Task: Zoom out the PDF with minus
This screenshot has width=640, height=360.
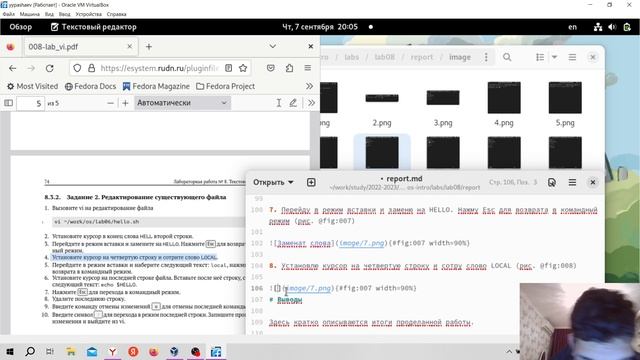Action: tap(110, 103)
